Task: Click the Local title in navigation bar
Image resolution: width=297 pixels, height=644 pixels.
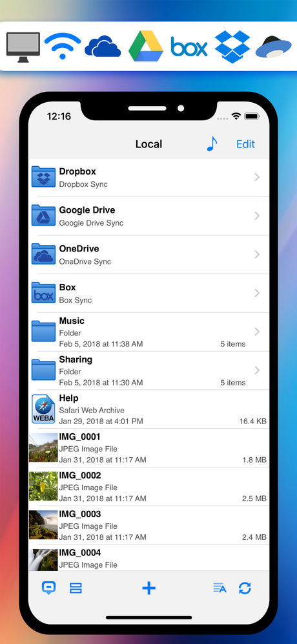Action: pyautogui.click(x=149, y=144)
